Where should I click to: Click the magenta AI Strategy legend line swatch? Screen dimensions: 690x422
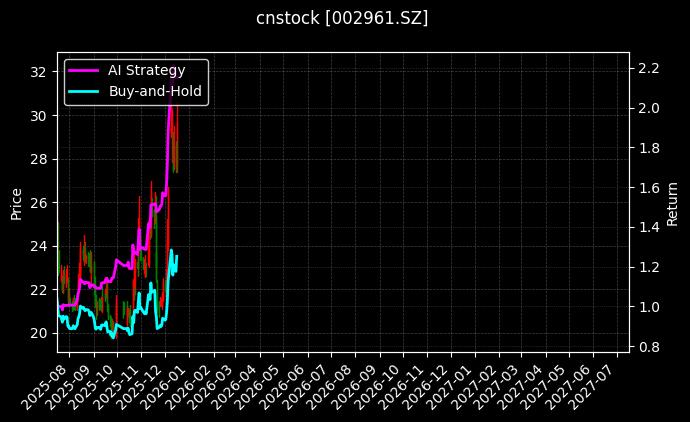click(x=83, y=71)
